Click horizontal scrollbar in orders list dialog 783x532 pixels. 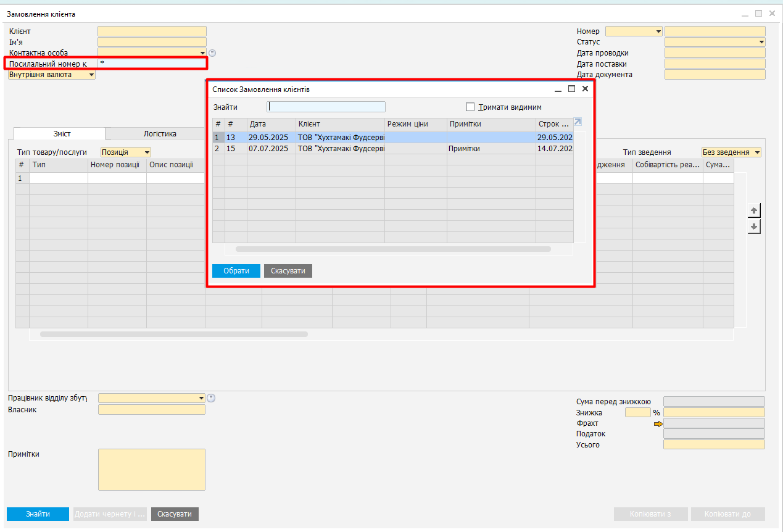tap(393, 249)
